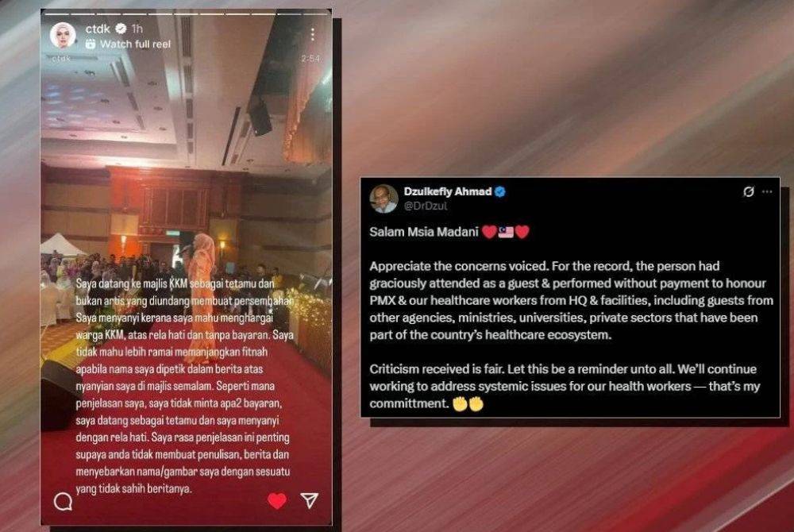Tap the paper-plane share icon on the story
The width and height of the screenshot is (794, 532).
(x=310, y=500)
